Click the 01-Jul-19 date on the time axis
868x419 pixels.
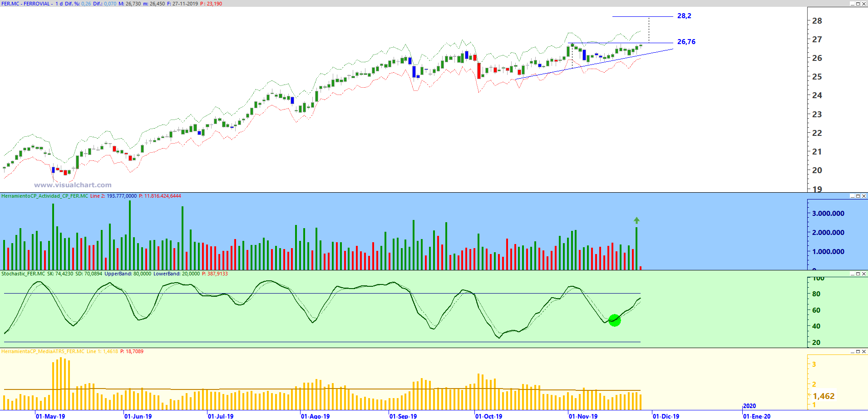(x=221, y=416)
